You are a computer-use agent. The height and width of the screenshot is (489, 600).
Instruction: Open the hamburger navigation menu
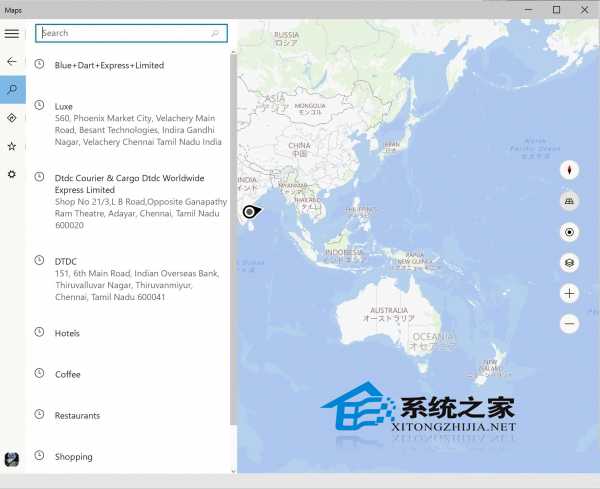pyautogui.click(x=12, y=33)
